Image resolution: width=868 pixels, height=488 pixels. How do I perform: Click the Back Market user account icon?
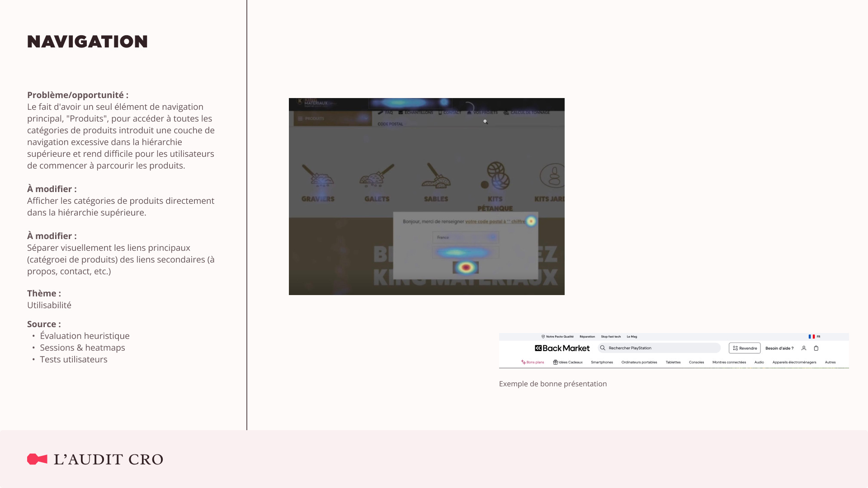coord(804,348)
